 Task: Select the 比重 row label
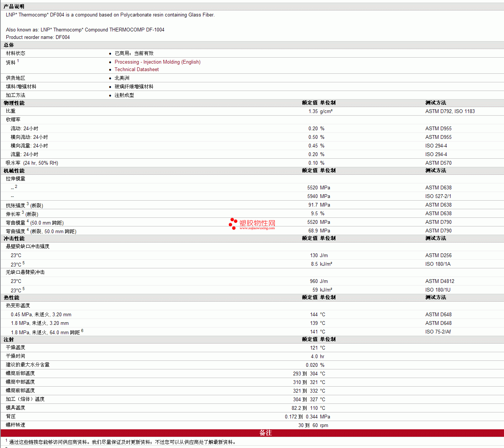tap(11, 111)
